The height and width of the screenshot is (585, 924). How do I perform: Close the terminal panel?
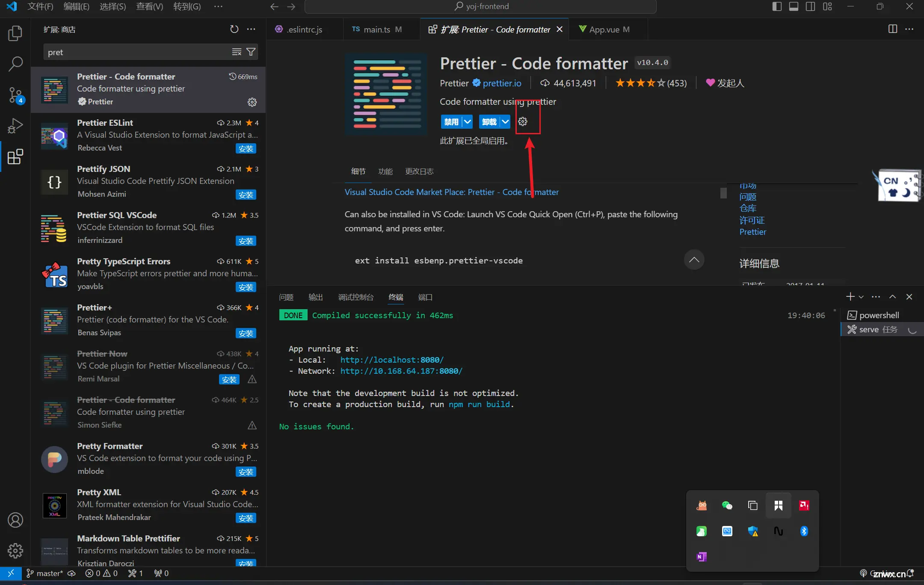coord(909,297)
